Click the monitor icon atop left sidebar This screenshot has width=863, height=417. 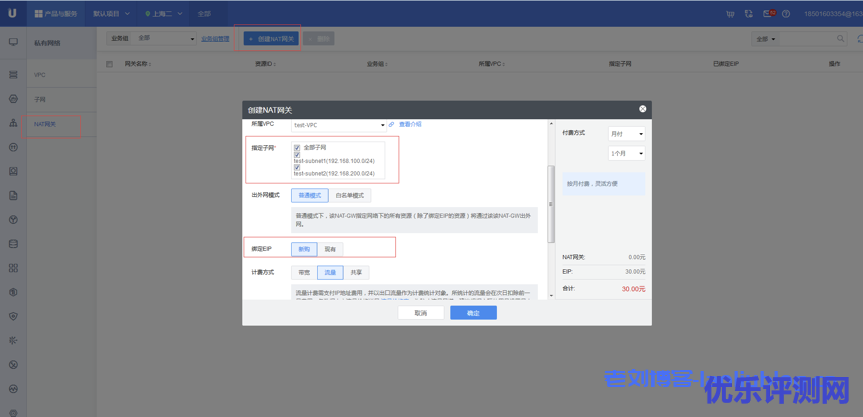click(13, 42)
